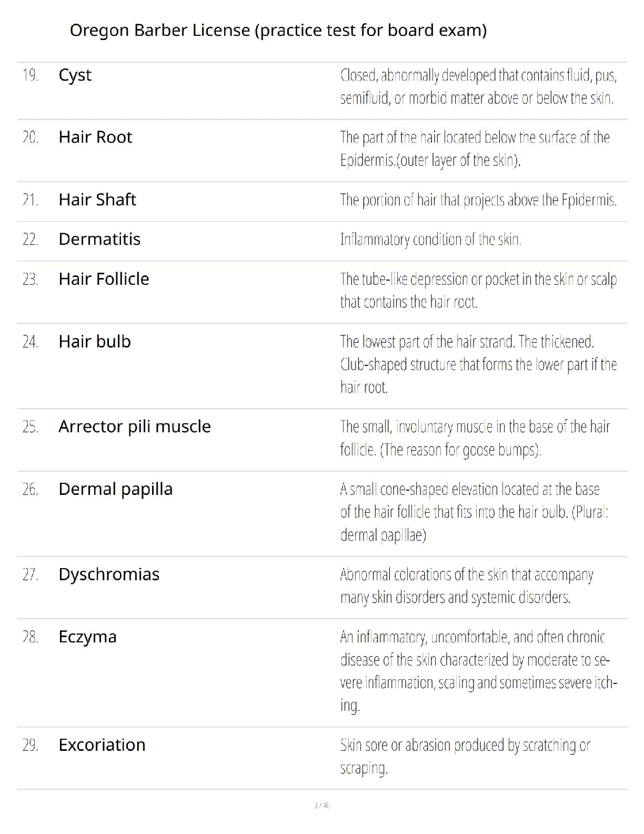Select the term 'Cyst'
Image resolution: width=644 pixels, height=834 pixels.
point(75,75)
